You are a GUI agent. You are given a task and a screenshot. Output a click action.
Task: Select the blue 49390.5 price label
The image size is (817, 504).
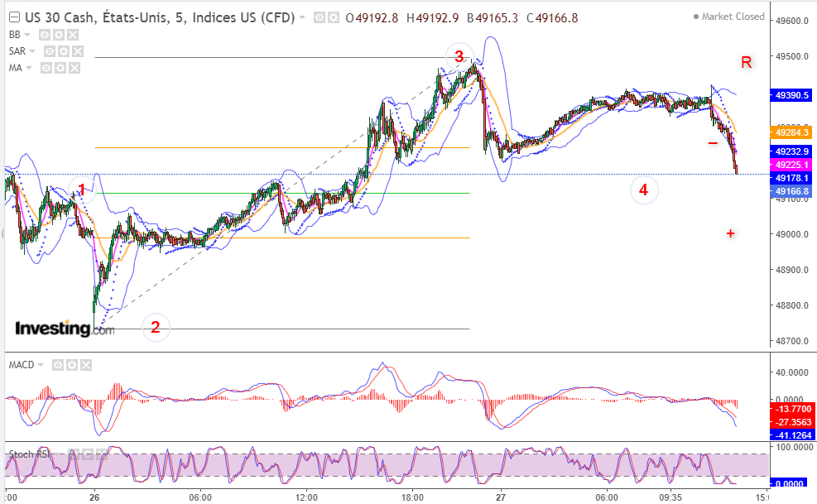(x=791, y=95)
